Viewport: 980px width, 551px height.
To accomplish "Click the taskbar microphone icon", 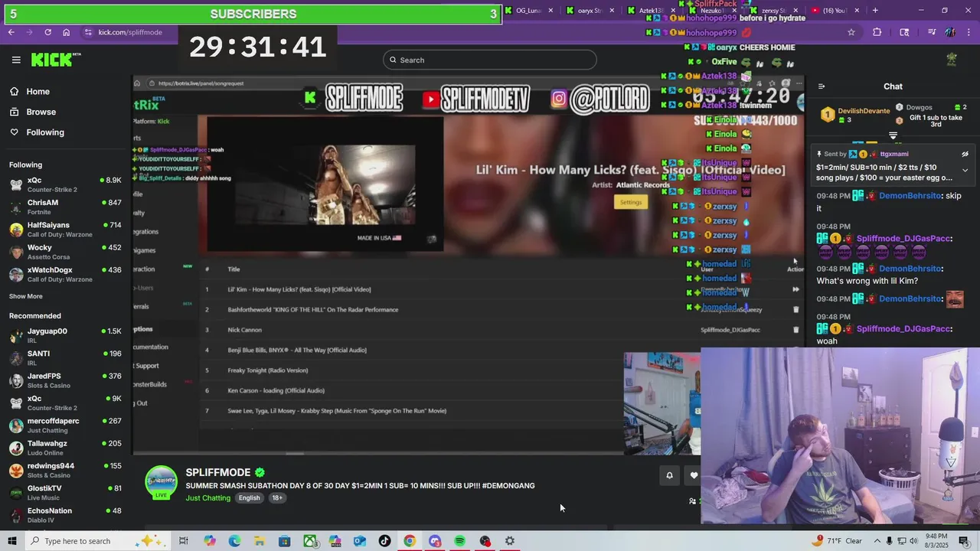I will click(x=890, y=541).
